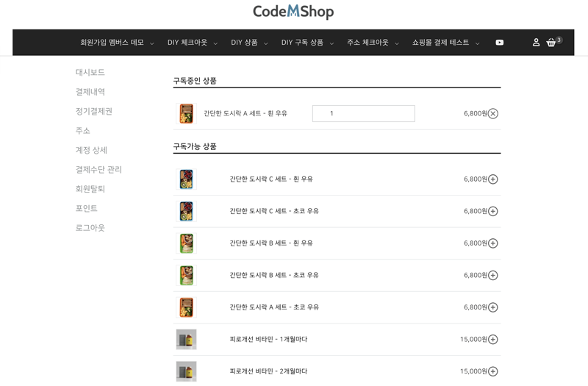Add 간단한 도시락 A 세트 초코 우유 with plus icon

[493, 307]
